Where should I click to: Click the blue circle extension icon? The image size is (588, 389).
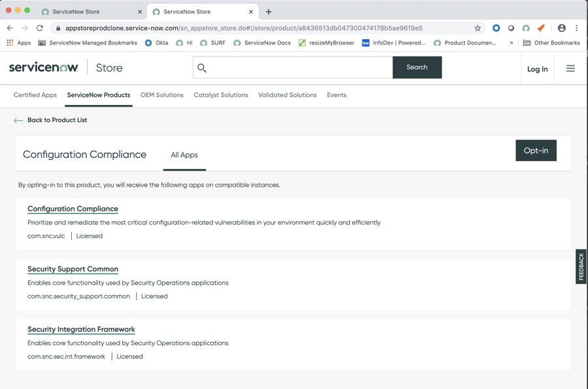click(496, 28)
